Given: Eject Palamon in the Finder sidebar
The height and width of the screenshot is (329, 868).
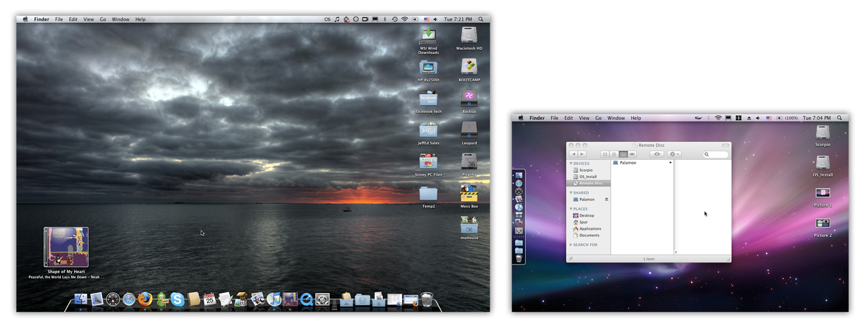Looking at the screenshot, I should point(606,199).
